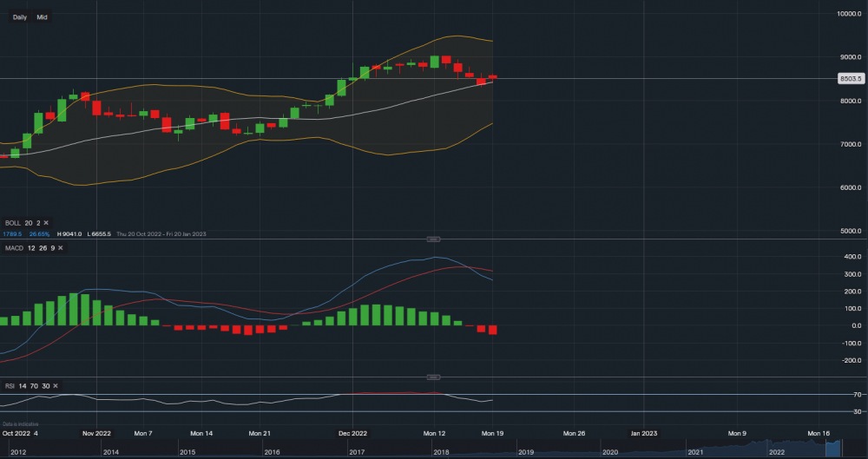This screenshot has height=459, width=868.
Task: Click the BOLL indicator label to edit settings
Action: click(x=12, y=223)
